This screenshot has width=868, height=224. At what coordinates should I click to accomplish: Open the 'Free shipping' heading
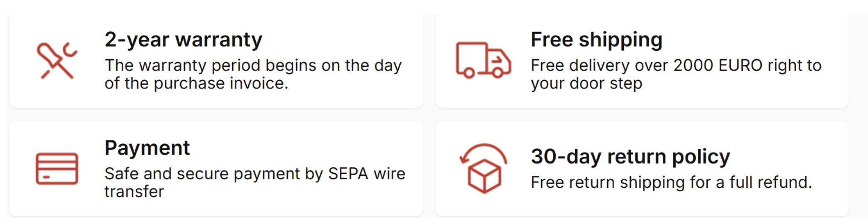tap(596, 40)
